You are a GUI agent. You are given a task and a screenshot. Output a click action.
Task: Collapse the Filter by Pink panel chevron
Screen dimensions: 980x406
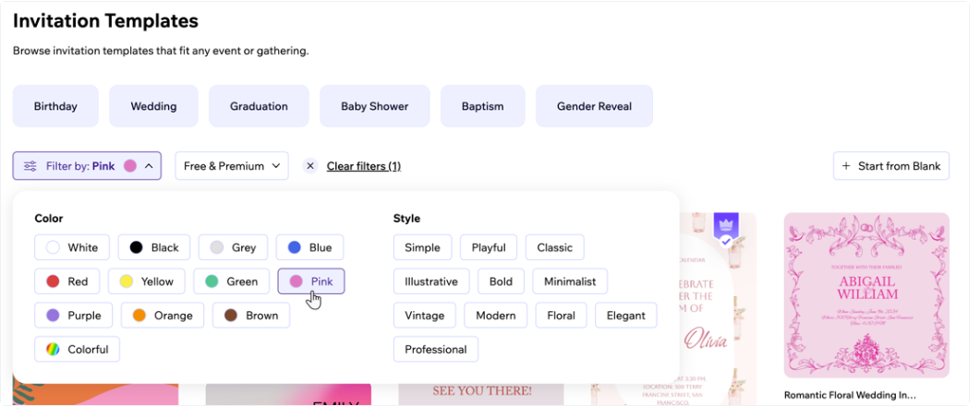(x=149, y=166)
